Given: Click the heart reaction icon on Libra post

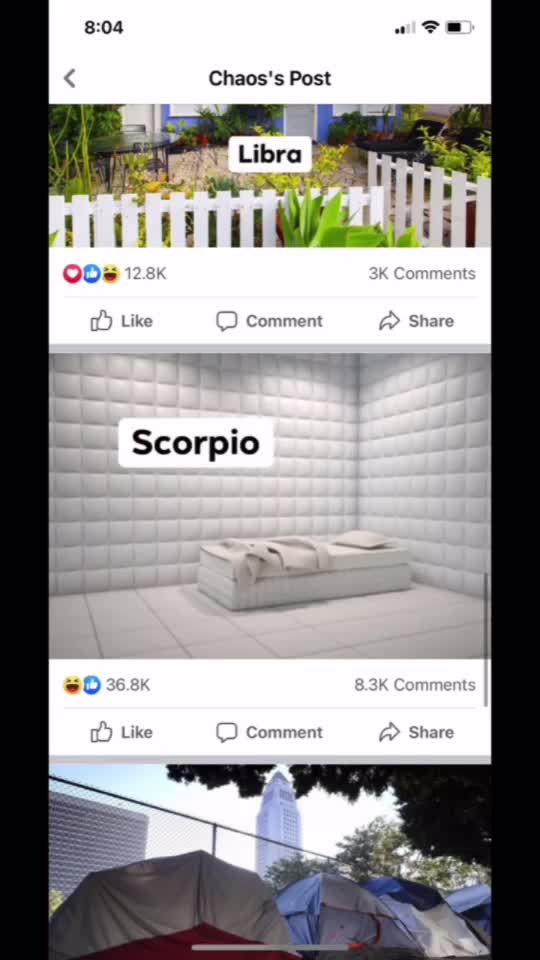Looking at the screenshot, I should (72, 274).
